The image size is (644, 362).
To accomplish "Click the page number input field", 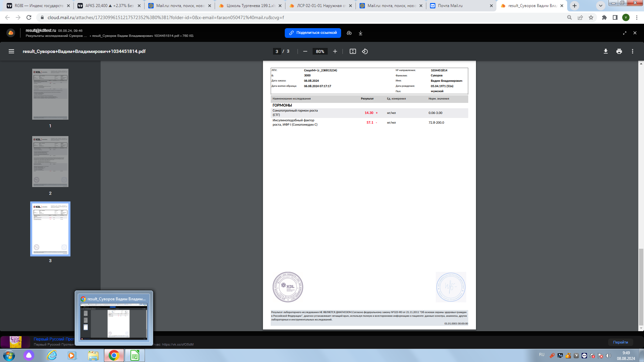I will click(x=277, y=51).
